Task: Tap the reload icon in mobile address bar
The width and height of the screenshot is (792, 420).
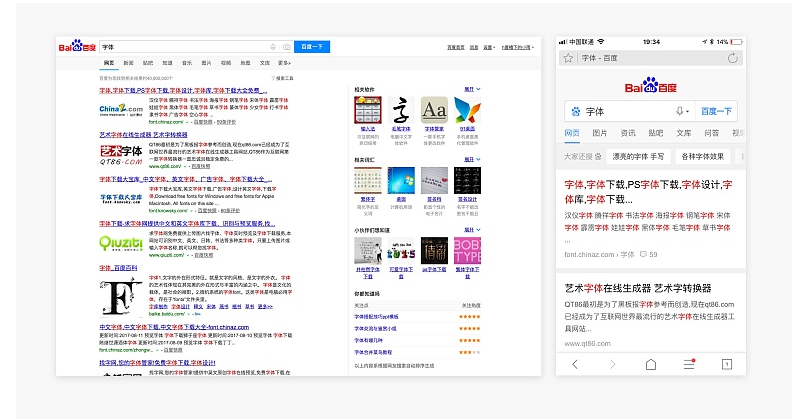Action: pyautogui.click(x=733, y=58)
